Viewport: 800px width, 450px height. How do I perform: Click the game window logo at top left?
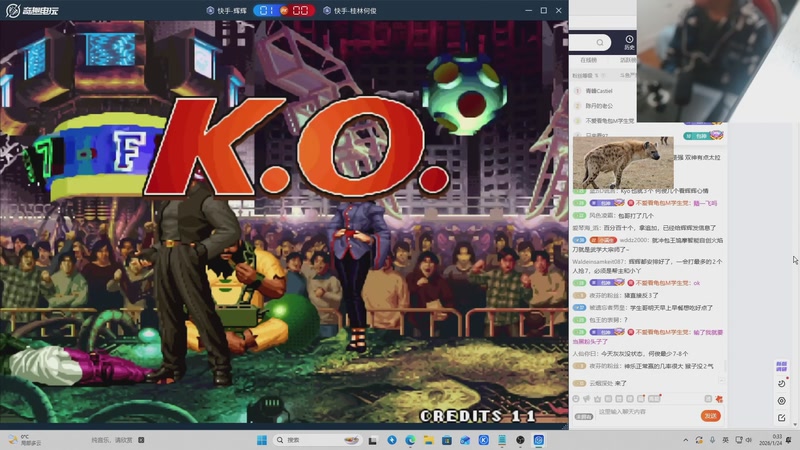(x=33, y=10)
